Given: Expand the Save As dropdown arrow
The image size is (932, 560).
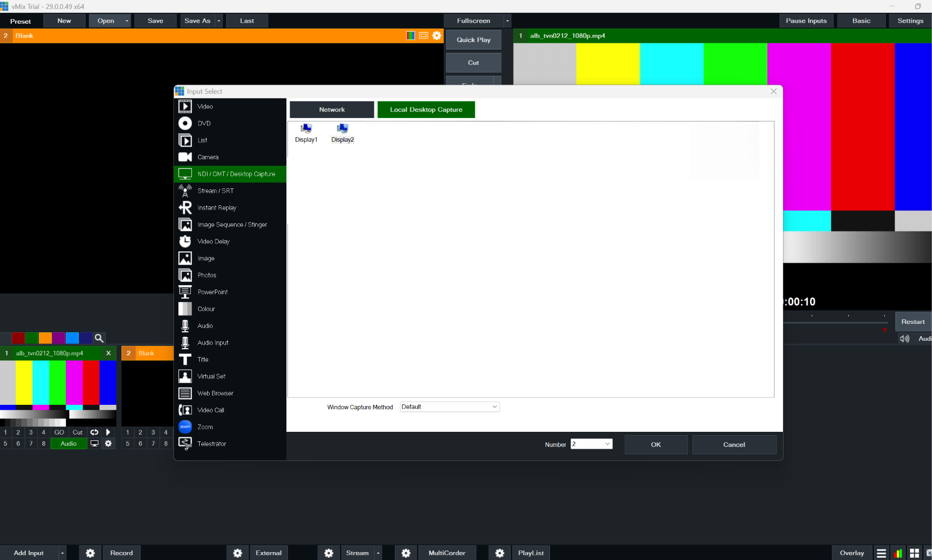Looking at the screenshot, I should (x=219, y=21).
